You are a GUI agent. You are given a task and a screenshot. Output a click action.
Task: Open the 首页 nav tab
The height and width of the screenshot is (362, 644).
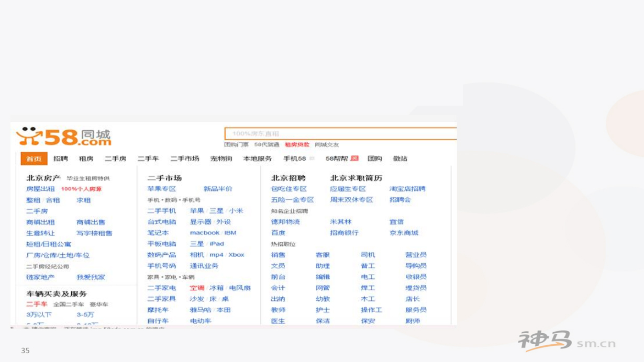tap(34, 159)
